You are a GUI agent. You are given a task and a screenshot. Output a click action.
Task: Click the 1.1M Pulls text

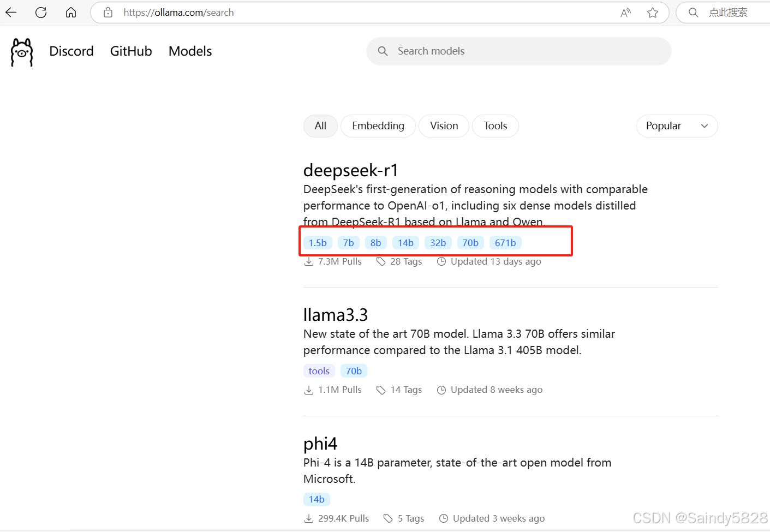pos(340,390)
